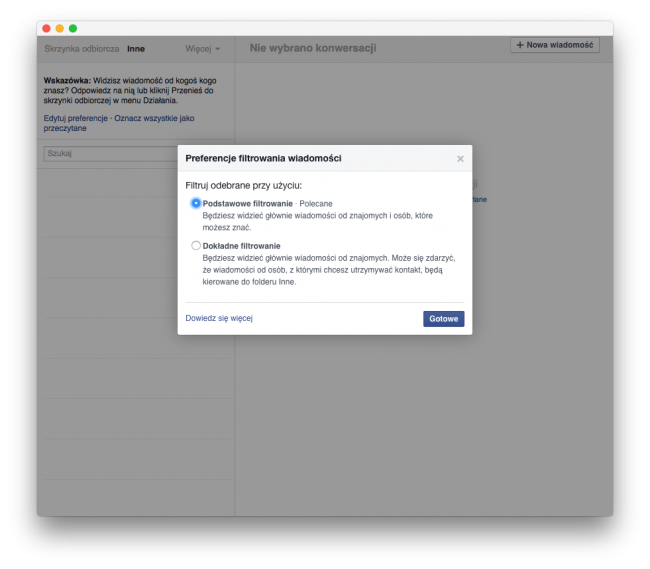Image resolution: width=650 pixels, height=569 pixels.
Task: Expand the Więcej dropdown
Action: (203, 49)
